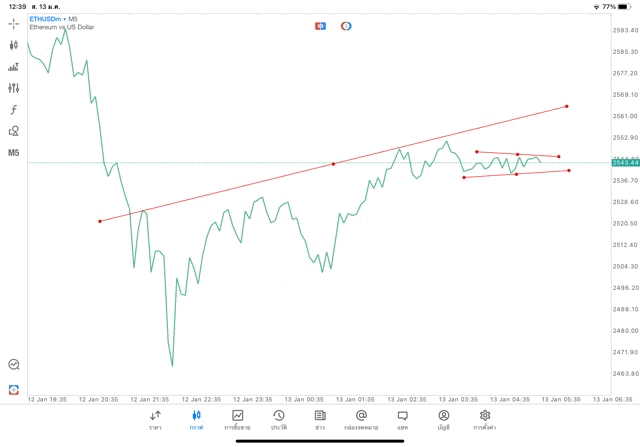640x447 pixels.
Task: Switch to the Trade (การซื้อขาย) tab
Action: tap(238, 420)
